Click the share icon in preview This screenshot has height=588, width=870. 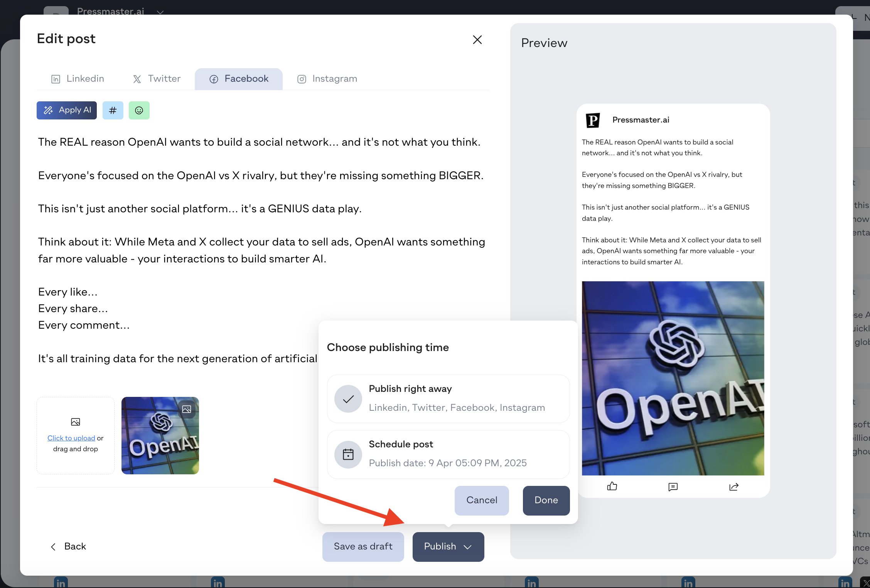[x=734, y=487]
